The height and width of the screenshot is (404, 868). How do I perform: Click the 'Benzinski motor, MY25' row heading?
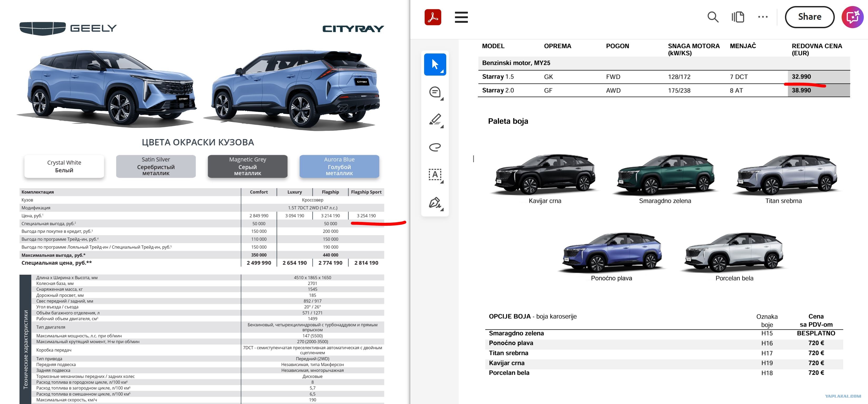click(x=516, y=63)
